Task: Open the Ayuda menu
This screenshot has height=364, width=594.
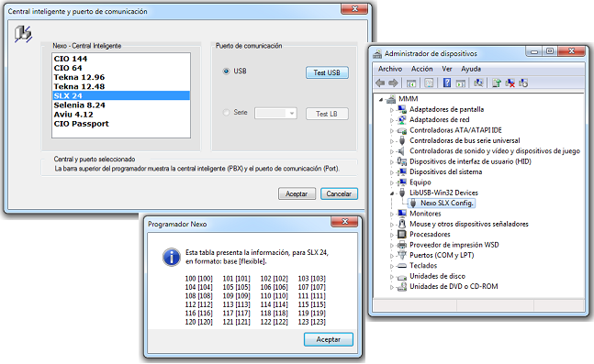Action: coord(471,69)
